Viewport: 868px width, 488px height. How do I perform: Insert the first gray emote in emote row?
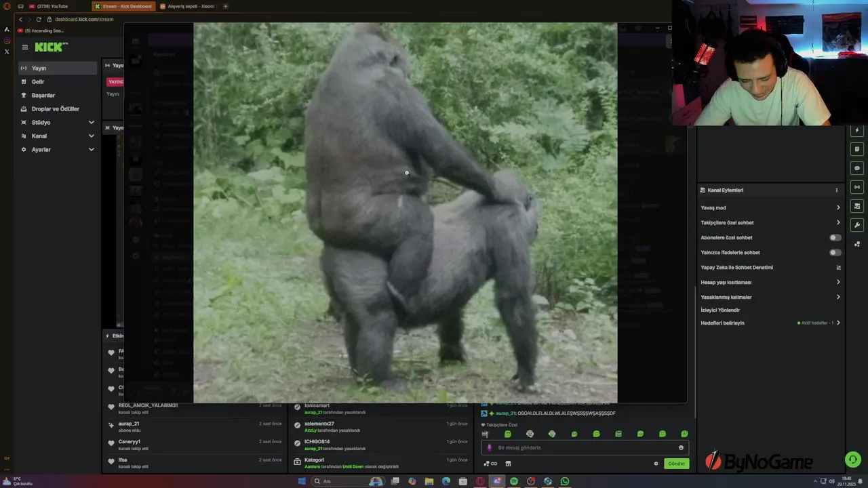pyautogui.click(x=485, y=434)
